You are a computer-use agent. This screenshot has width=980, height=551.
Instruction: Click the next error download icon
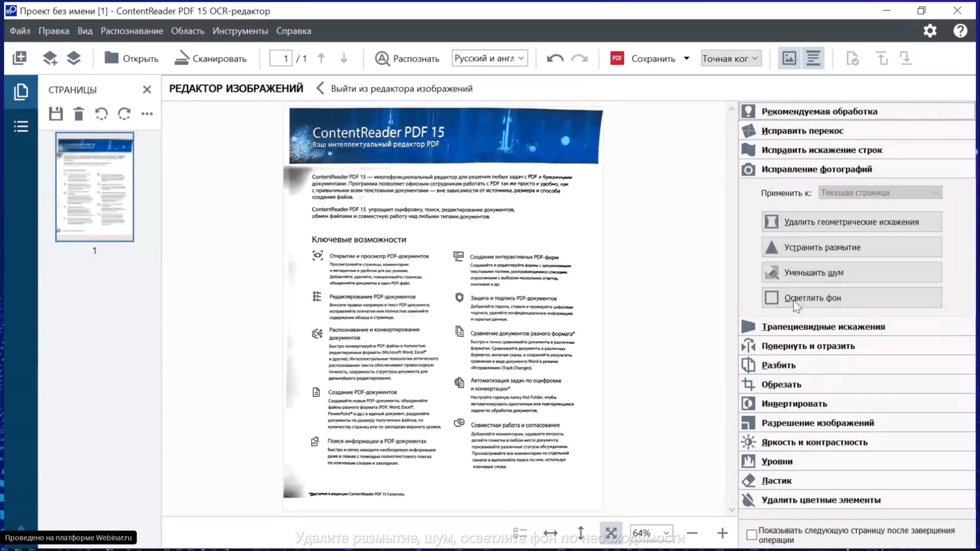pyautogui.click(x=905, y=58)
